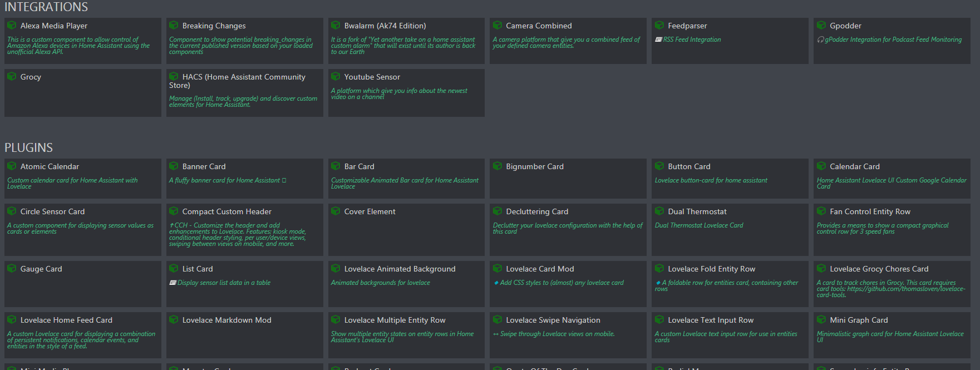Click the cube icon beside Button Card

click(659, 166)
